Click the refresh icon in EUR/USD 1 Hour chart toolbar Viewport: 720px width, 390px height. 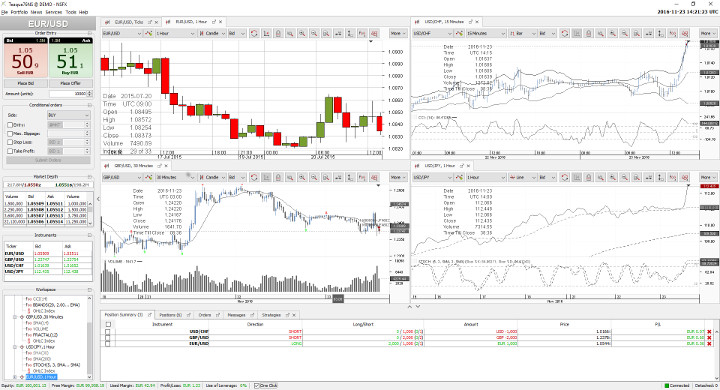254,34
